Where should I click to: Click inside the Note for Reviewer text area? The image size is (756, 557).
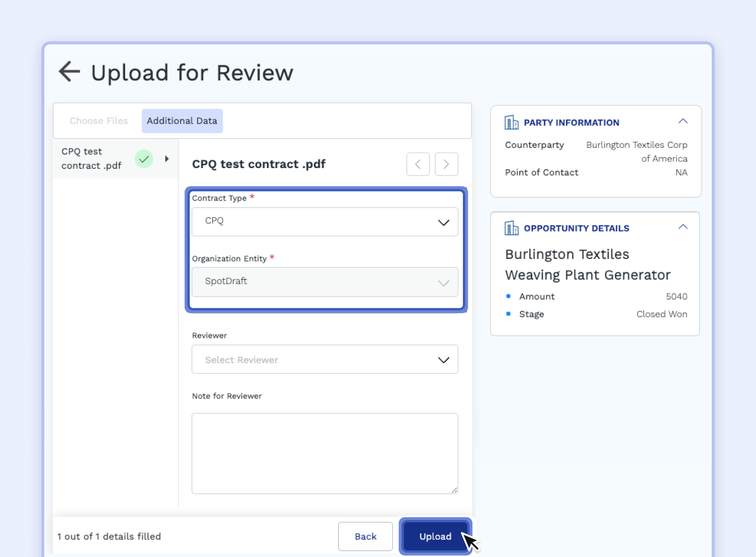[x=325, y=453]
